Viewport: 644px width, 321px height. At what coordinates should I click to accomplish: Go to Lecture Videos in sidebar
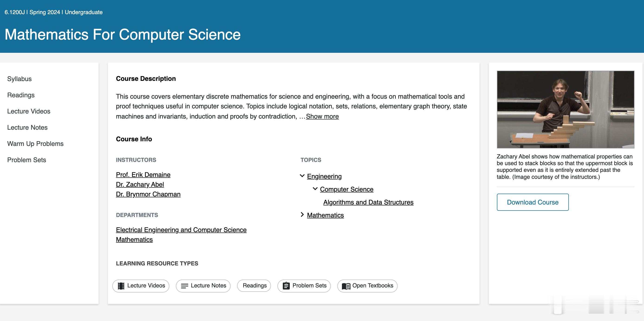[29, 111]
